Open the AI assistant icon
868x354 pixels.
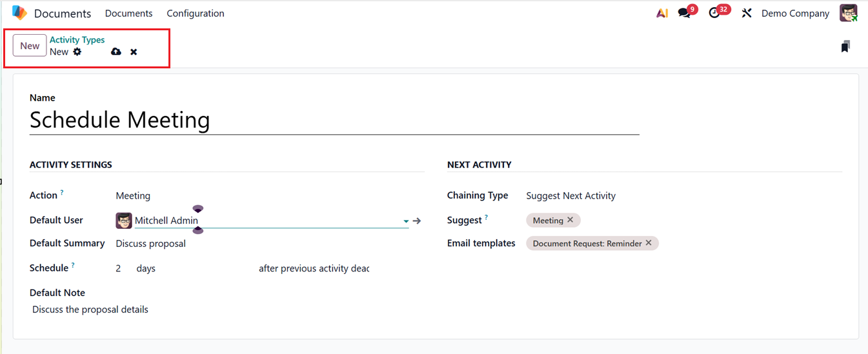[662, 13]
